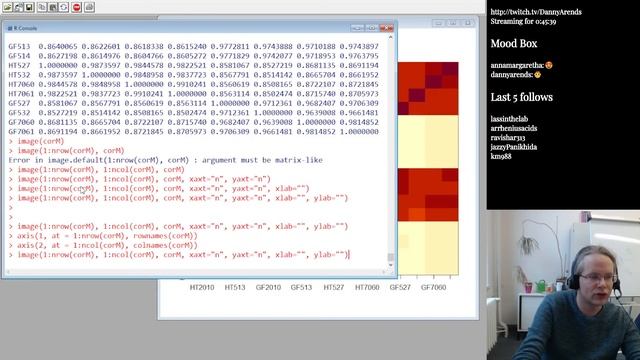Click the GF532 row label in console
Viewport: 640px width, 360px height.
19,113
